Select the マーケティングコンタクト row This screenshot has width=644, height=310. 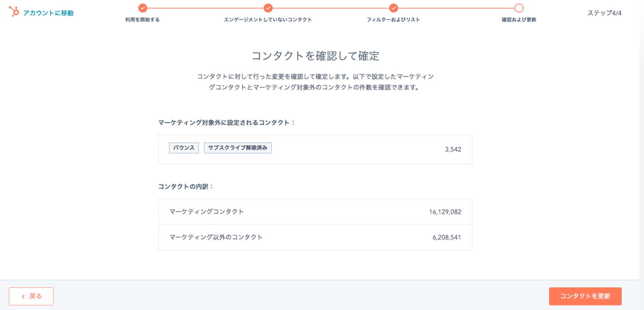click(x=315, y=212)
